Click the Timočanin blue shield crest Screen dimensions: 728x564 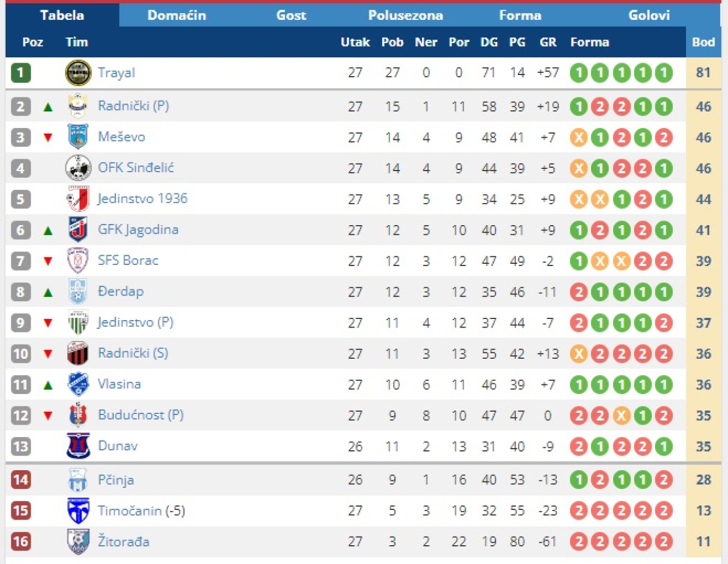point(78,511)
